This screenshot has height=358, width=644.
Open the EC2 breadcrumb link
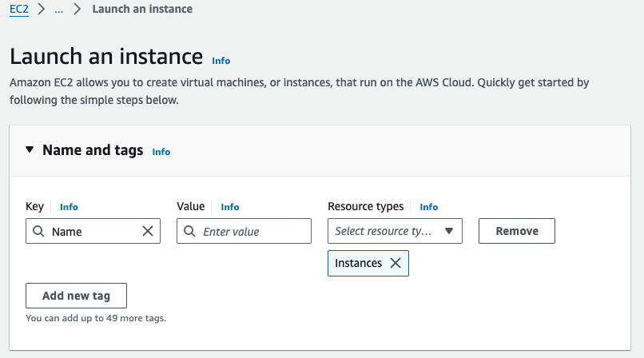19,9
